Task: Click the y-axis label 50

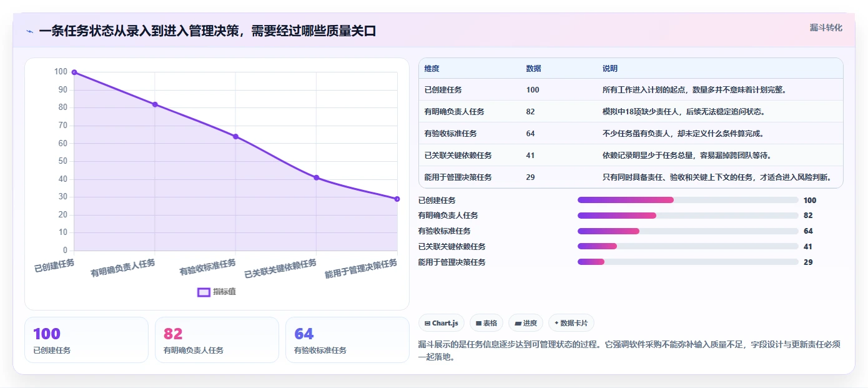Action: (62, 161)
